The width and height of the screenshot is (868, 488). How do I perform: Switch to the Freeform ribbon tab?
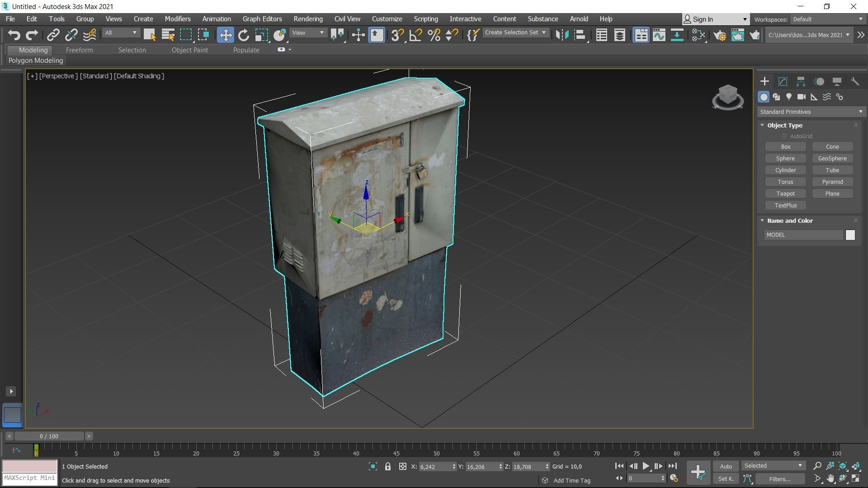[x=79, y=50]
